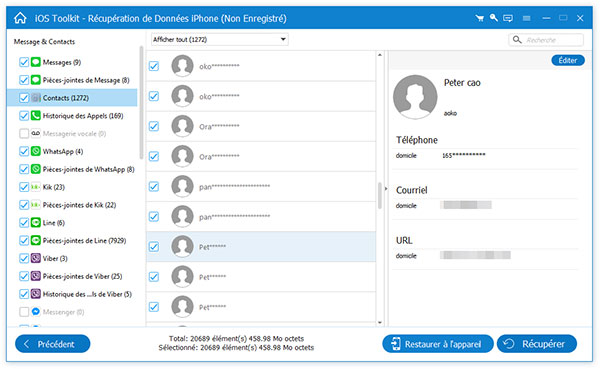Click the blurred URL domicile value
This screenshot has width=600, height=369.
pos(475,255)
